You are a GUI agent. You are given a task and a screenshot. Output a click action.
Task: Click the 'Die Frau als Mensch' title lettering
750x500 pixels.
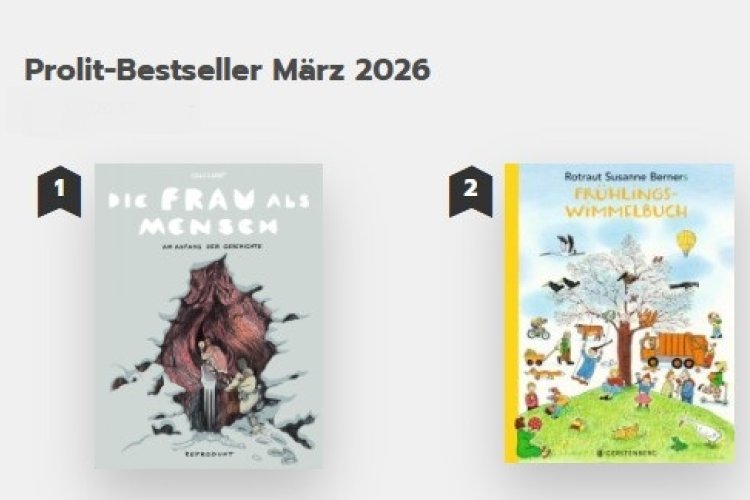click(209, 213)
